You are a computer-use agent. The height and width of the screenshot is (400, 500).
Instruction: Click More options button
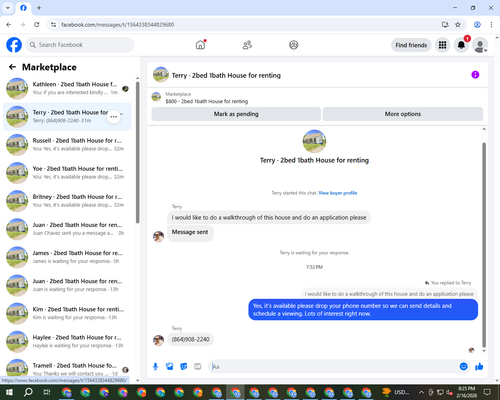coord(403,114)
